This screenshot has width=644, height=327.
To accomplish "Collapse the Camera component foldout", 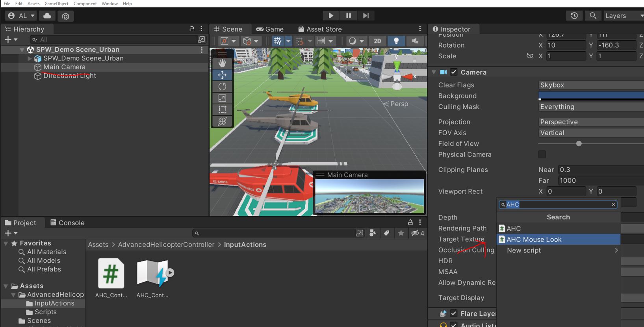I will pos(434,72).
